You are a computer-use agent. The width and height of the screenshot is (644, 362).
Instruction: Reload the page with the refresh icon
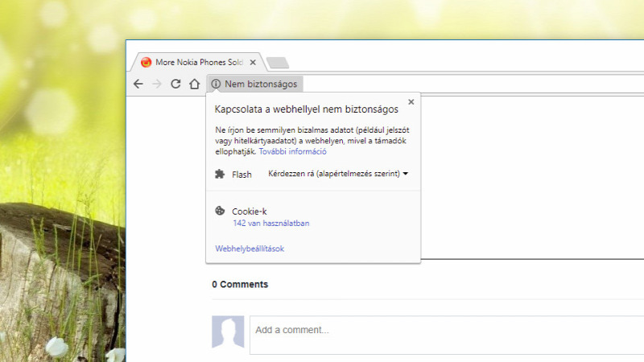click(175, 84)
